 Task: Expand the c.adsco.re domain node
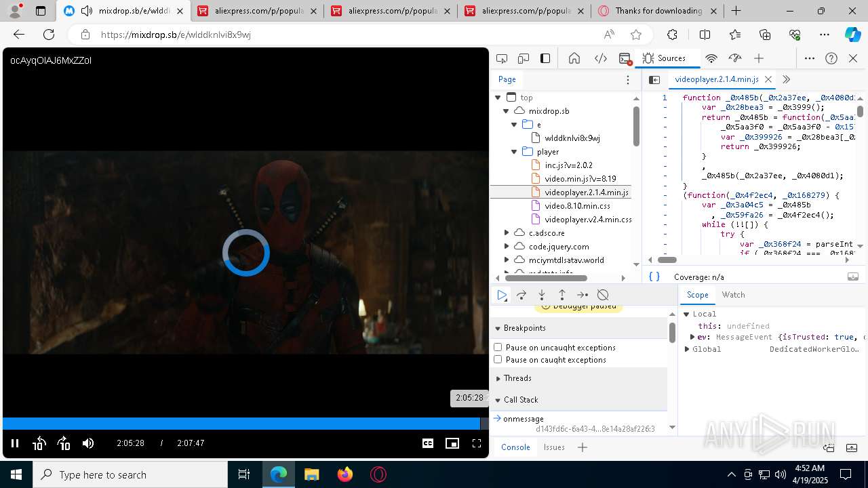(507, 233)
